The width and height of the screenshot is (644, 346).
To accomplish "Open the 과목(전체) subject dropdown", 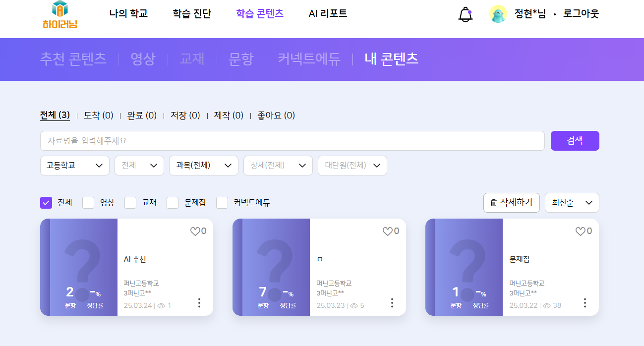I will pos(203,166).
